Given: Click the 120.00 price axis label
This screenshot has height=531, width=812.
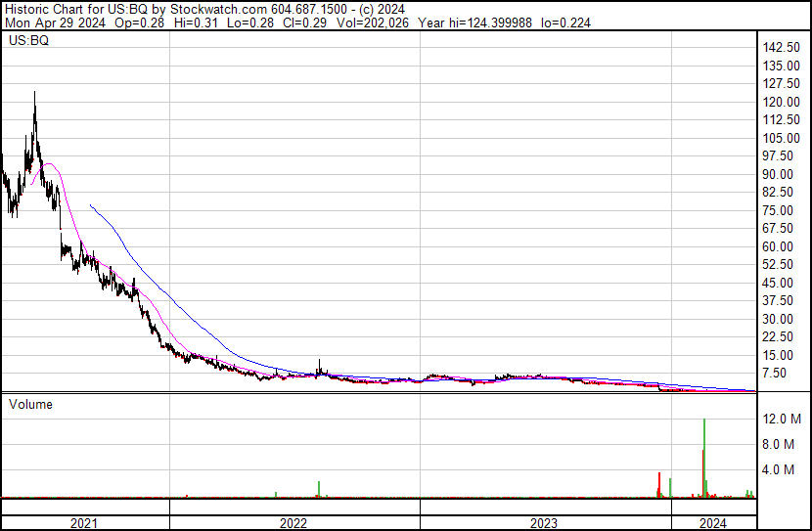Looking at the screenshot, I should coord(783,103).
